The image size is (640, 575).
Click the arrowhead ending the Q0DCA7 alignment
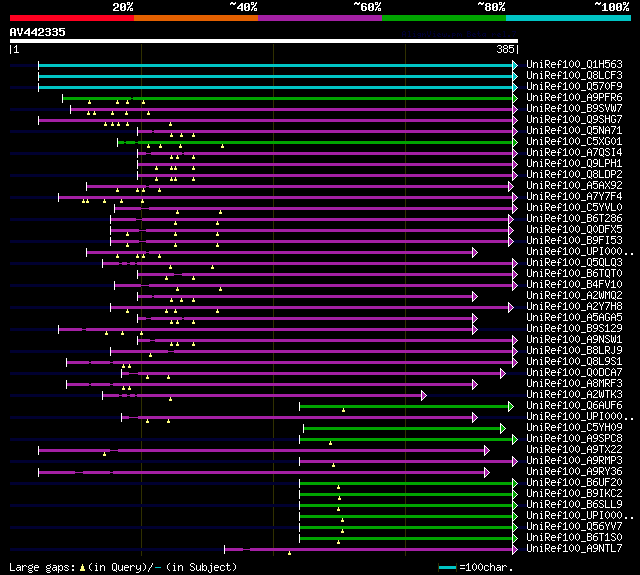(503, 373)
